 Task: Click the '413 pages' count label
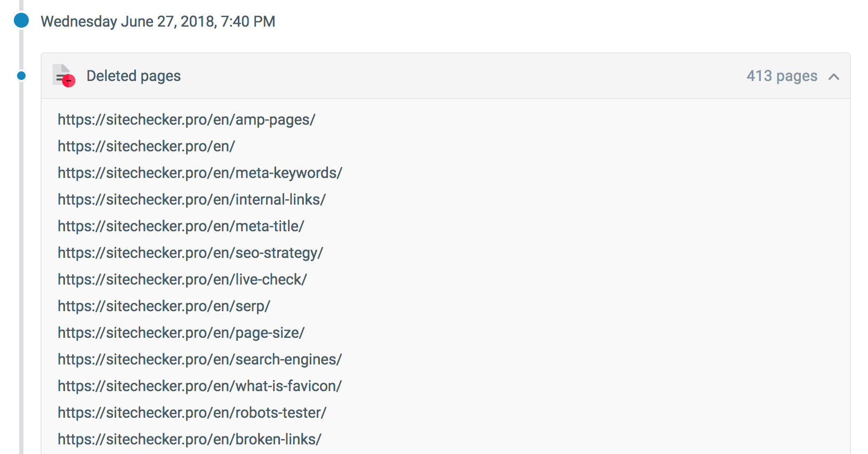click(782, 76)
